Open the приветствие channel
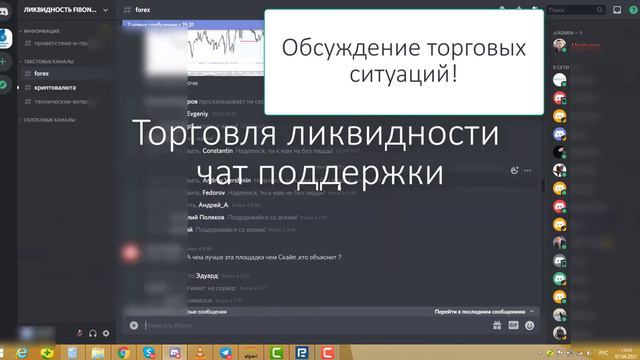This screenshot has width=640, height=360. coord(57,43)
